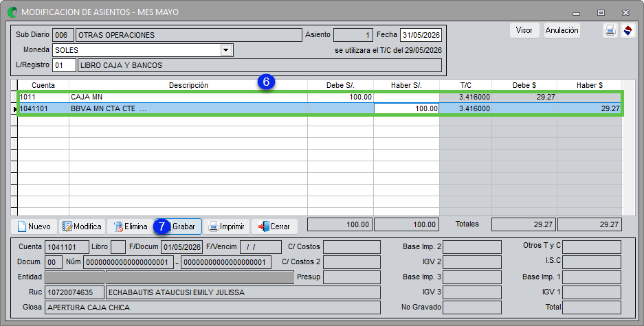The height and width of the screenshot is (326, 644).
Task: Click the Descripción column header
Action: tap(188, 85)
